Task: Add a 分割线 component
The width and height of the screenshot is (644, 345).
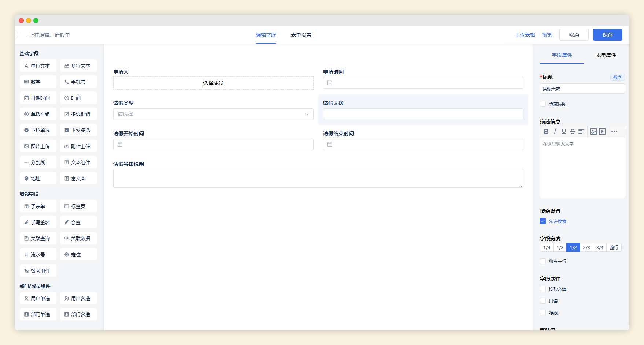Action: click(x=38, y=162)
